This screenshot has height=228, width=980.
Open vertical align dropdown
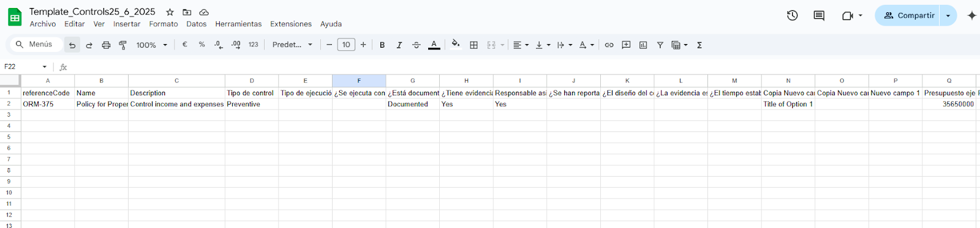[543, 45]
